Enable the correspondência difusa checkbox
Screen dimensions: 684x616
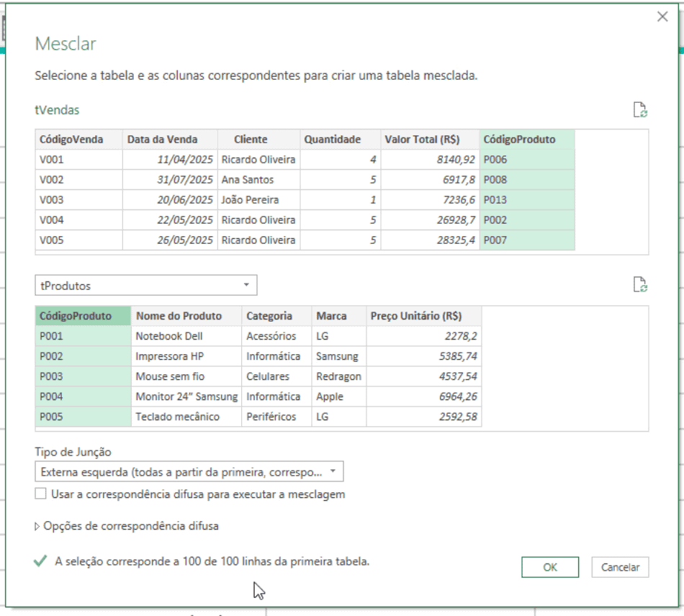pos(41,494)
